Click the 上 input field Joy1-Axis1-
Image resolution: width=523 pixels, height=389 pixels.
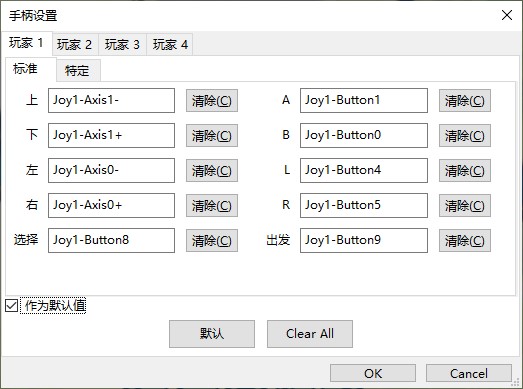[x=111, y=100]
